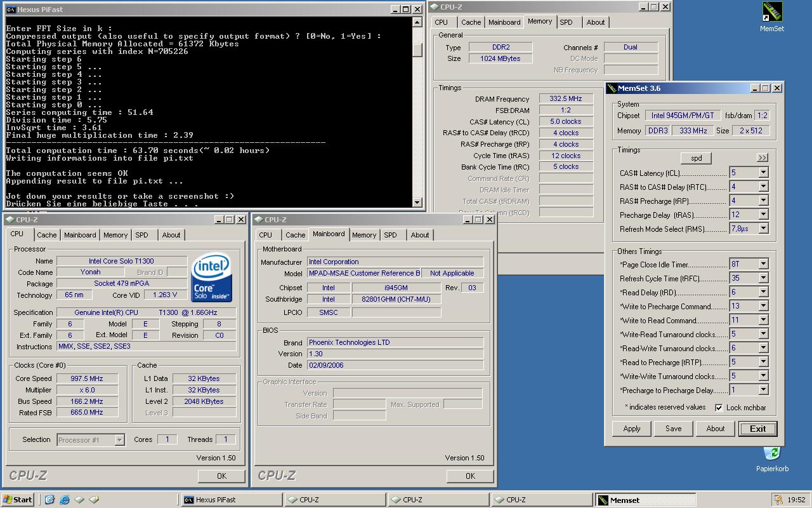
Task: Open the About button in MemSet
Action: coord(716,429)
